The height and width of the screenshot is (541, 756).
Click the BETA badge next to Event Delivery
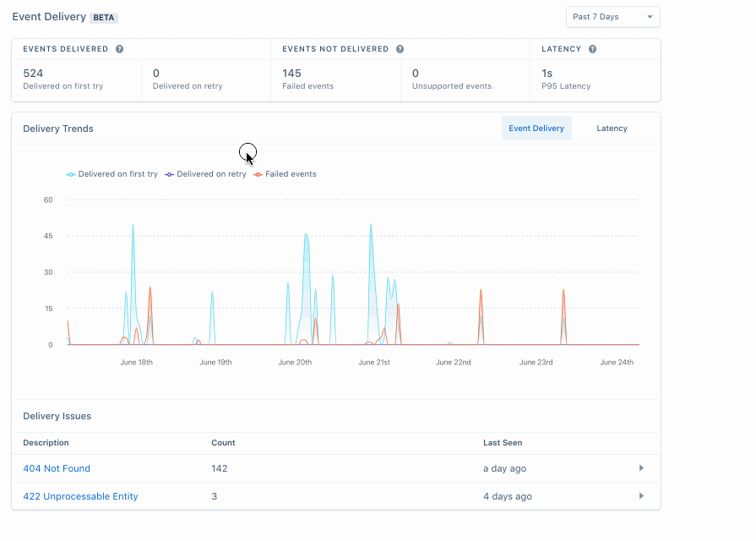click(103, 17)
